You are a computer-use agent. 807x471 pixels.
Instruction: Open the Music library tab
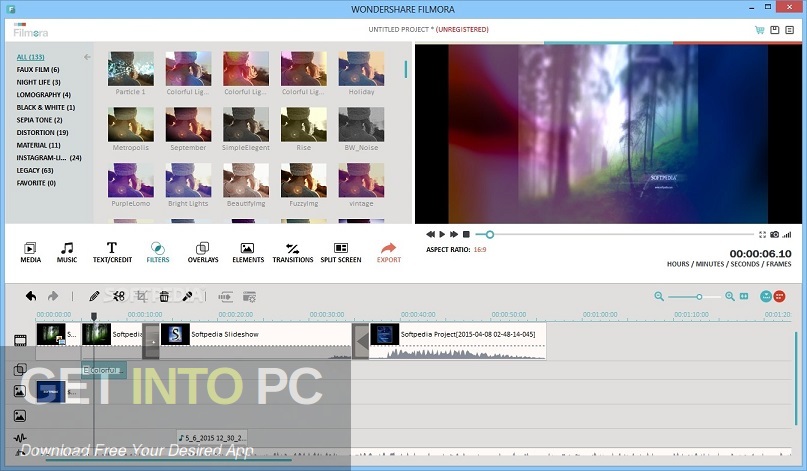pyautogui.click(x=67, y=252)
